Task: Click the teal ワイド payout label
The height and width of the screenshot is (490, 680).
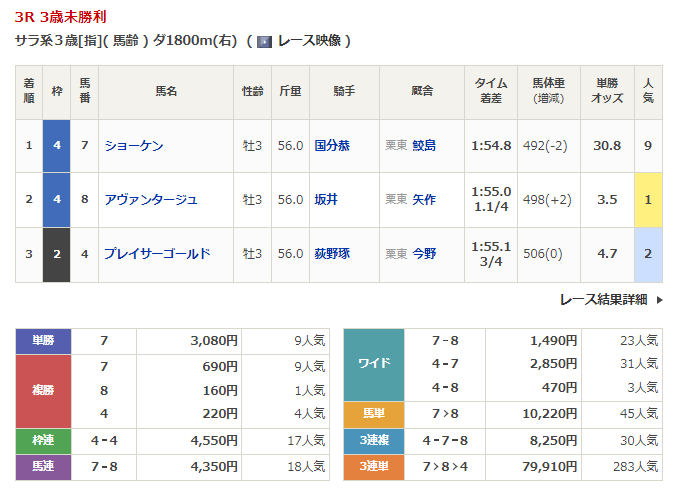Action: (373, 364)
